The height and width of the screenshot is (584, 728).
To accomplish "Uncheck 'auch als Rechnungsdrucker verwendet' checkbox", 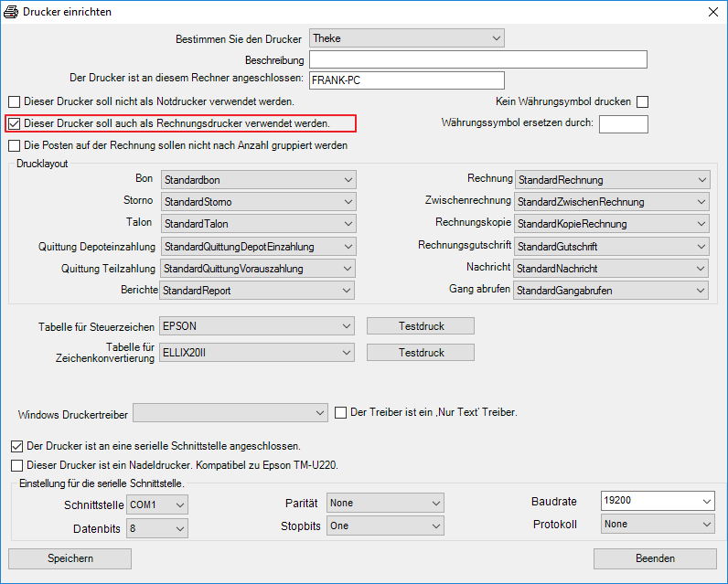I will (x=15, y=124).
